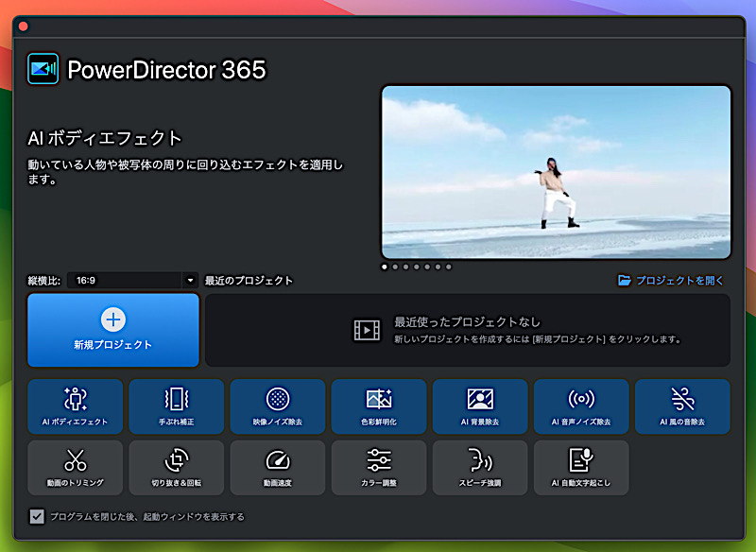Open AI 自動文字起こし auto transcription
This screenshot has width=756, height=552.
click(580, 467)
